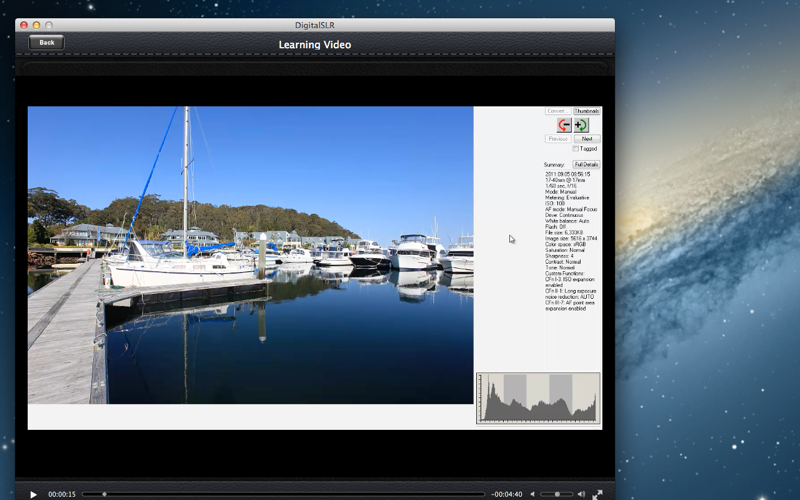Image resolution: width=800 pixels, height=500 pixels.
Task: Click the green rotate clockwise icon in the video
Action: click(x=581, y=125)
